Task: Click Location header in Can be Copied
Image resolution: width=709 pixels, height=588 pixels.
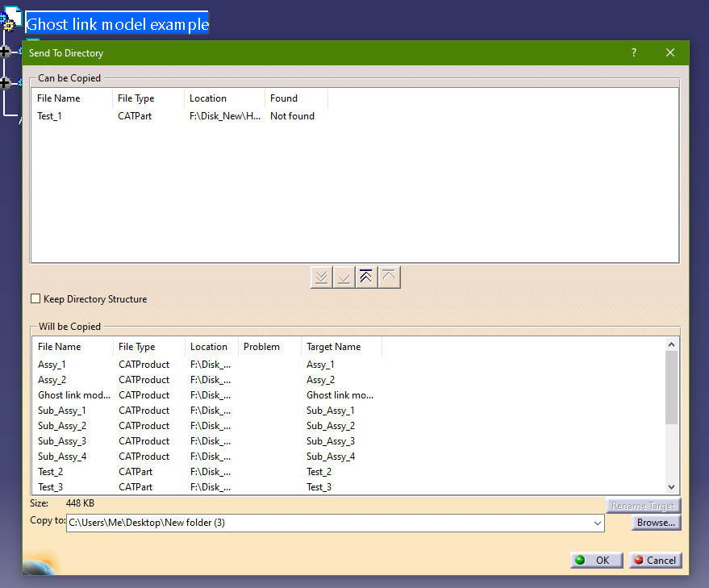Action: click(x=208, y=98)
